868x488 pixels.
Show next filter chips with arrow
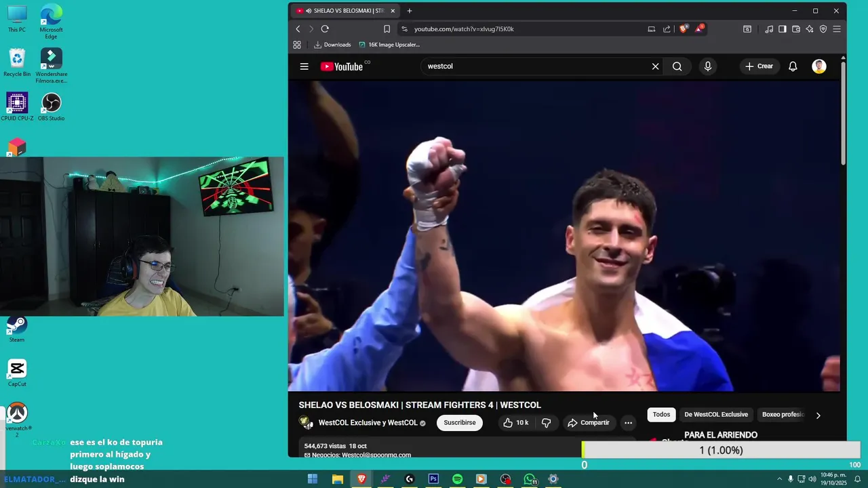tap(818, 415)
